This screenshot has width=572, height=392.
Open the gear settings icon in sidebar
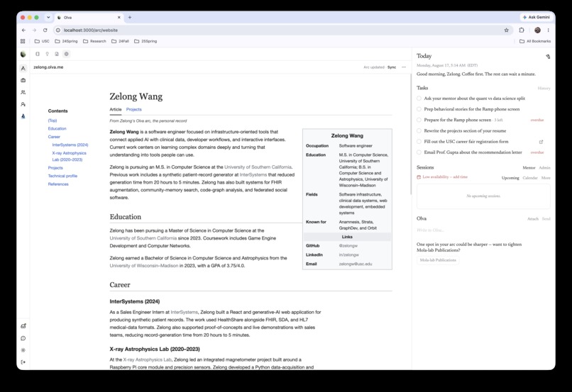23,350
